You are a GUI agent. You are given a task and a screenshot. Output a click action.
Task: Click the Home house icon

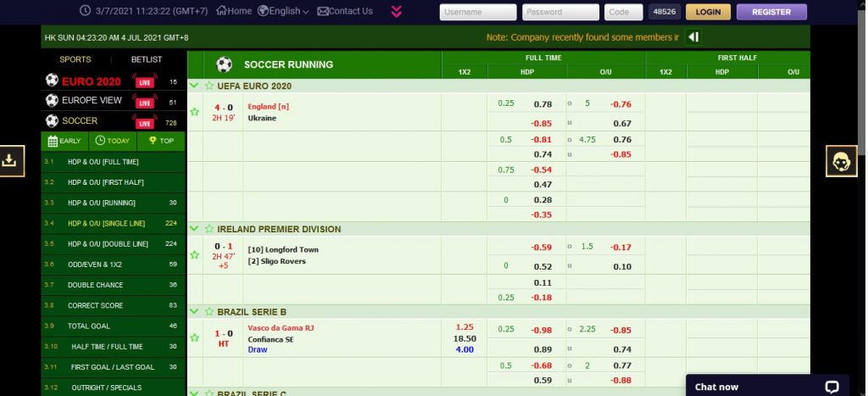click(x=221, y=10)
